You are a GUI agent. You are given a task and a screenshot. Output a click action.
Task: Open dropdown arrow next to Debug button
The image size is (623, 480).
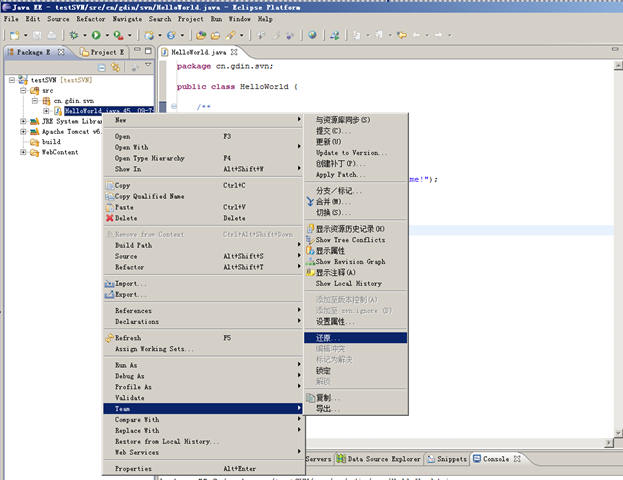click(85, 35)
